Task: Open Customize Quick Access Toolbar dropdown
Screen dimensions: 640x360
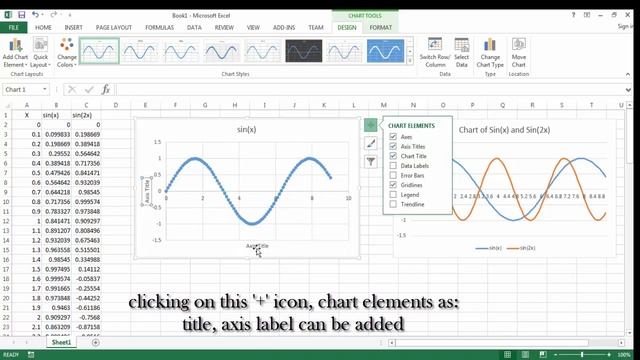Action: (70, 15)
